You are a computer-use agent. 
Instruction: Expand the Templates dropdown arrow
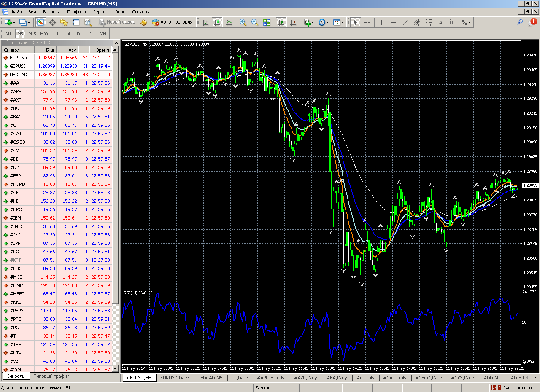[343, 22]
